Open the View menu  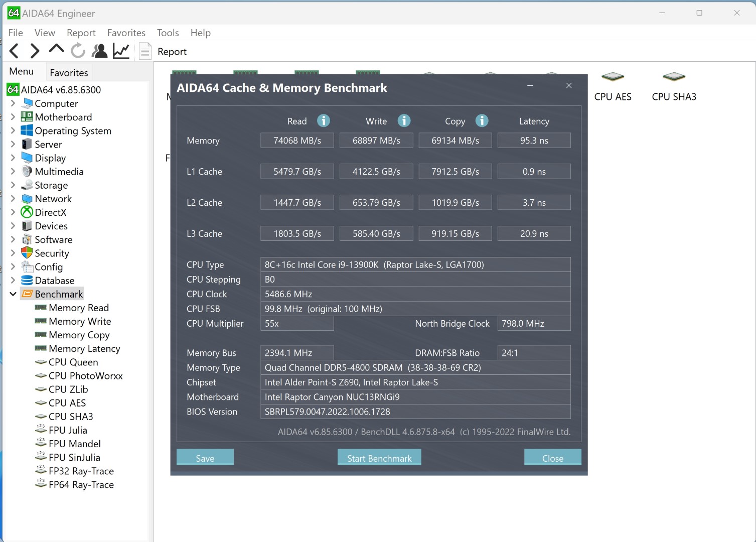(45, 33)
